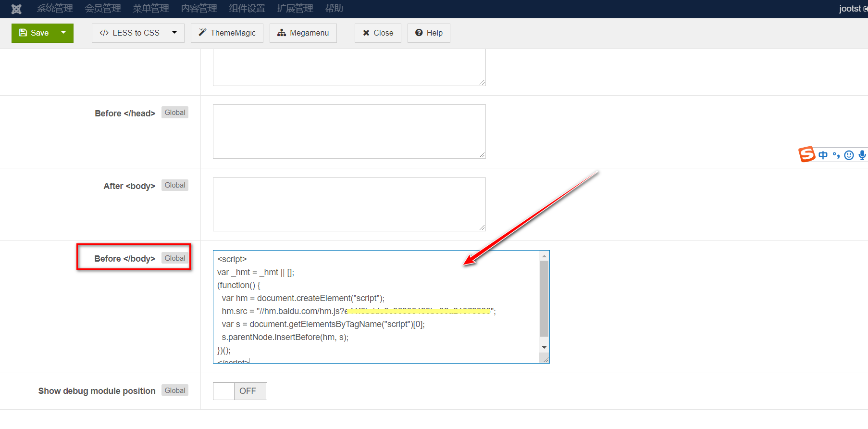This screenshot has width=868, height=429.
Task: Click Sogou punctuation mode icon
Action: [836, 155]
